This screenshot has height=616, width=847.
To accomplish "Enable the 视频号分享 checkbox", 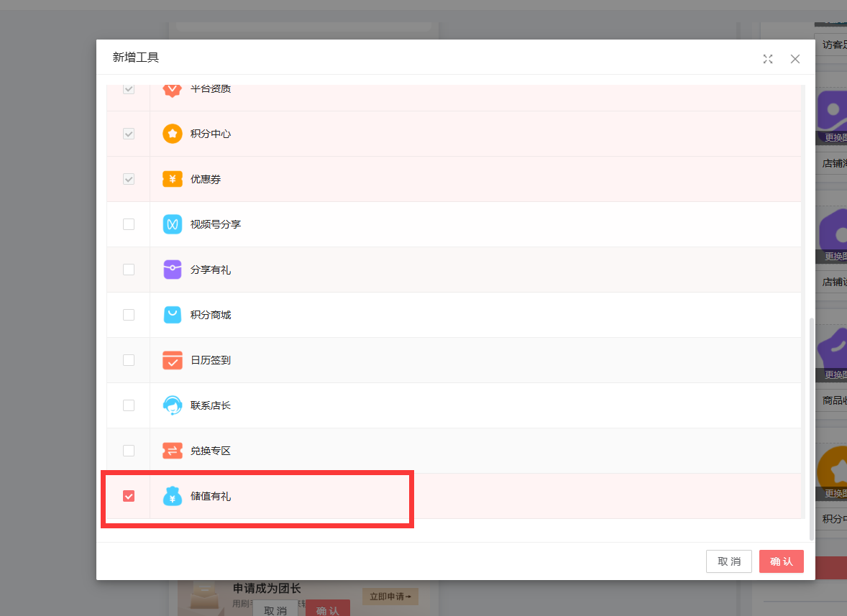I will coord(129,224).
